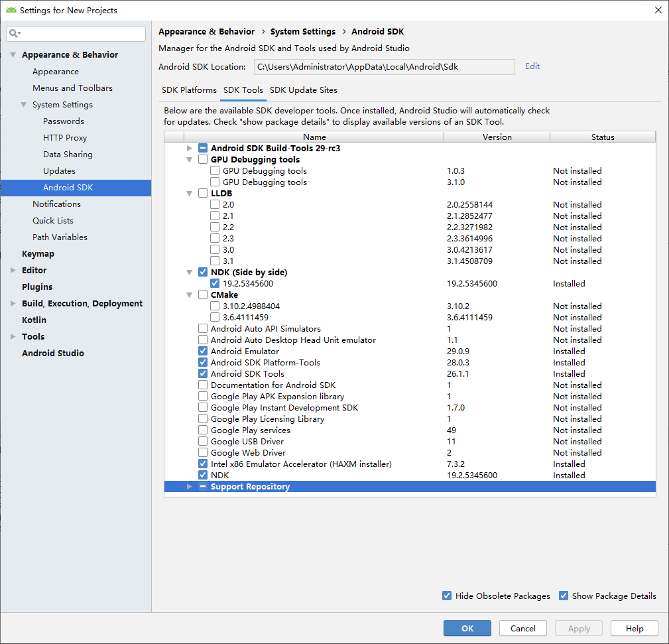Screen dimensions: 669x644
Task: Click the Apply button
Action: tap(579, 628)
